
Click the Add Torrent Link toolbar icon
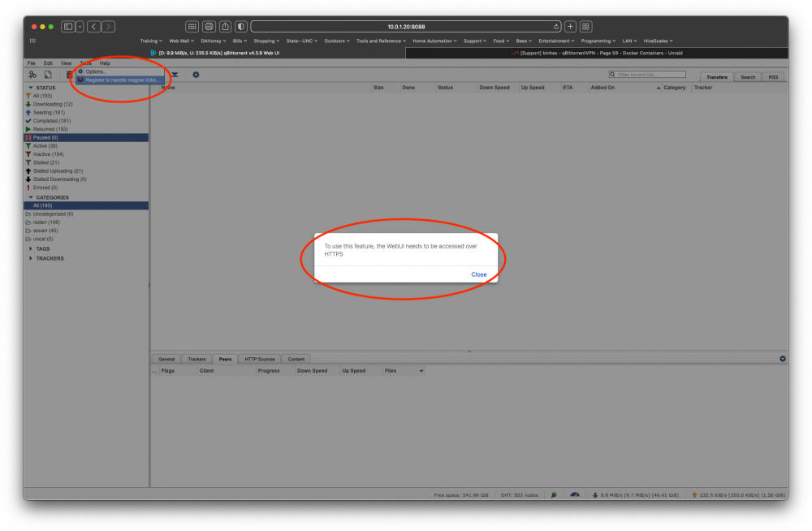click(x=32, y=75)
